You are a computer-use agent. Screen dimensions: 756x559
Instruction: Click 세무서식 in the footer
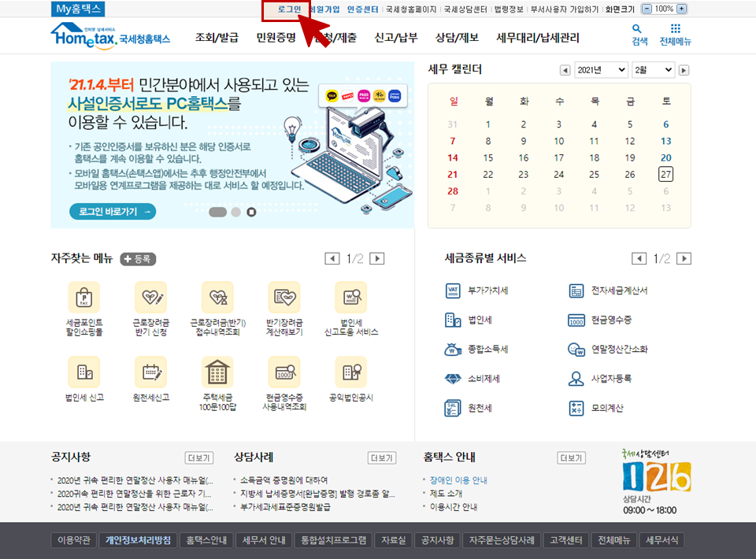(661, 540)
